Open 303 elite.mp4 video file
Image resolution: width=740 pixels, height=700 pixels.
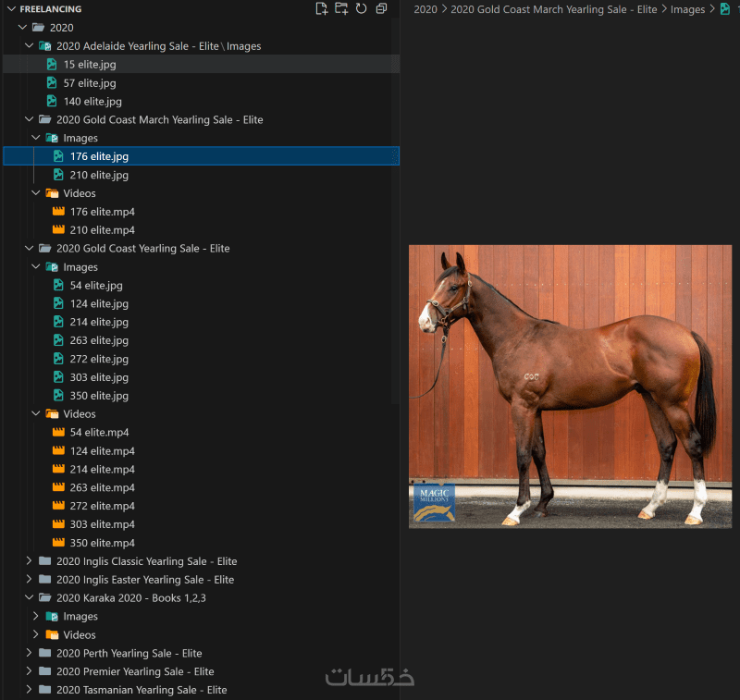tap(201, 524)
